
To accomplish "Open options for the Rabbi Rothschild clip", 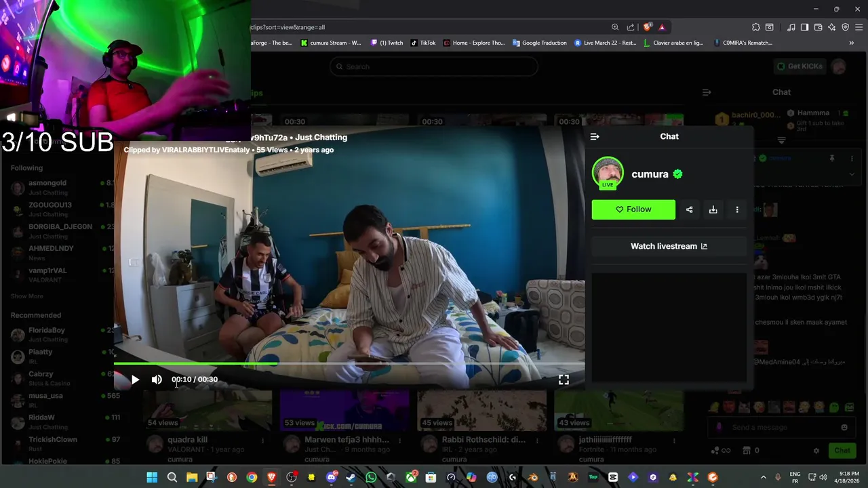I will point(537,441).
